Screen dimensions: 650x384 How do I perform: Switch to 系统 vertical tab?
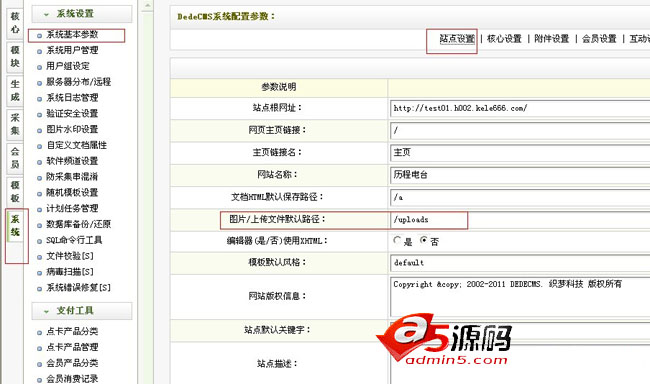[x=15, y=226]
